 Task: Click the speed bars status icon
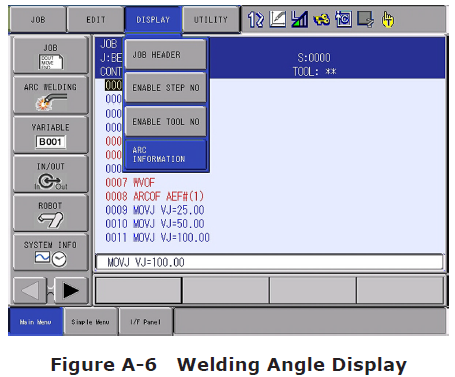click(x=299, y=19)
